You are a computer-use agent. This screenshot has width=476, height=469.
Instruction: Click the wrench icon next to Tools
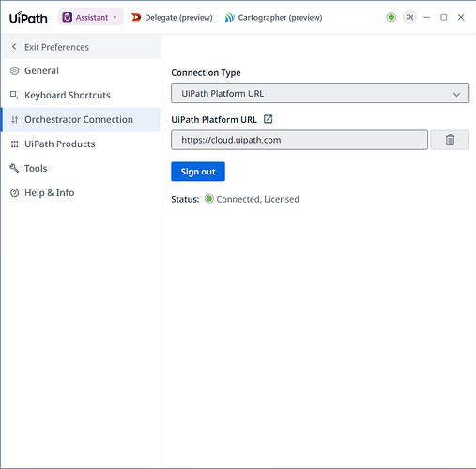14,168
